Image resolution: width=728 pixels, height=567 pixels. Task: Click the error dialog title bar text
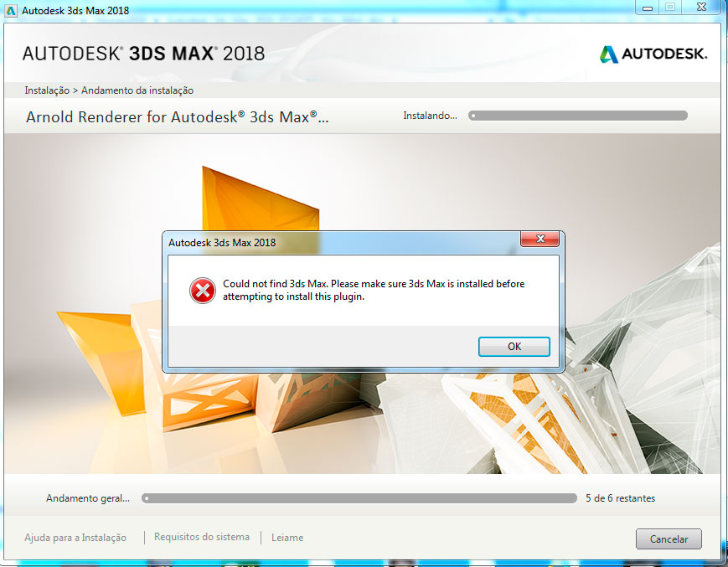222,243
